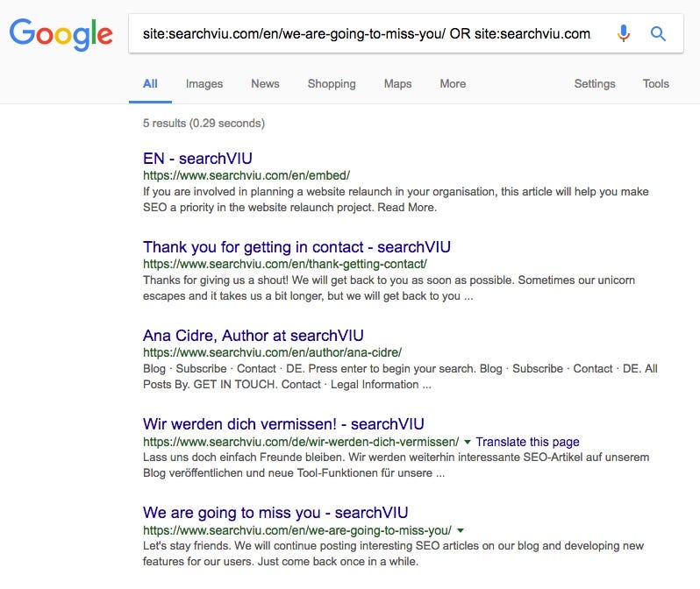Open 'Wir werden dich vermissen!' result

[x=283, y=424]
